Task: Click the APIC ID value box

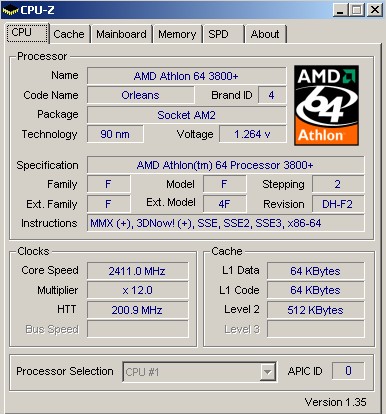Action: [x=348, y=371]
